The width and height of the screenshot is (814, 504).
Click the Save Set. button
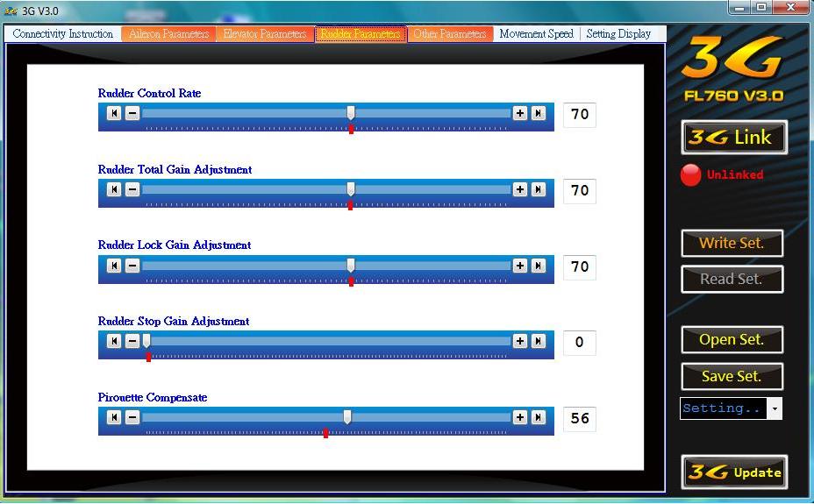[732, 376]
